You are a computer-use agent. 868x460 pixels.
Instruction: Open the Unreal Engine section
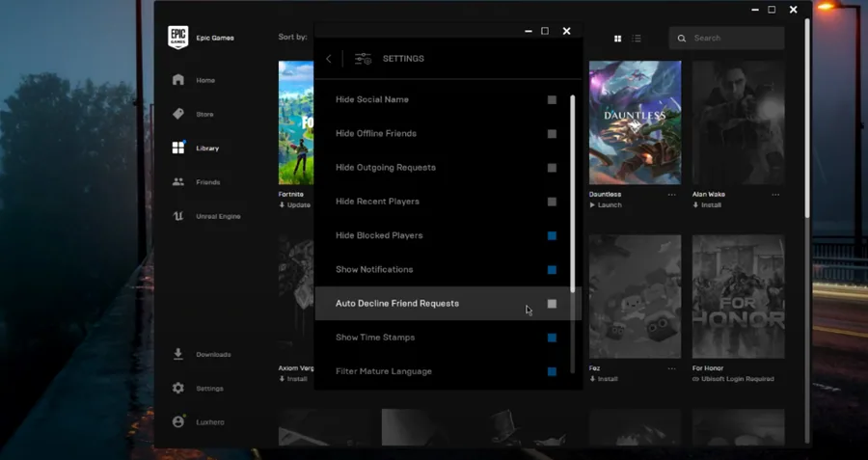206,216
